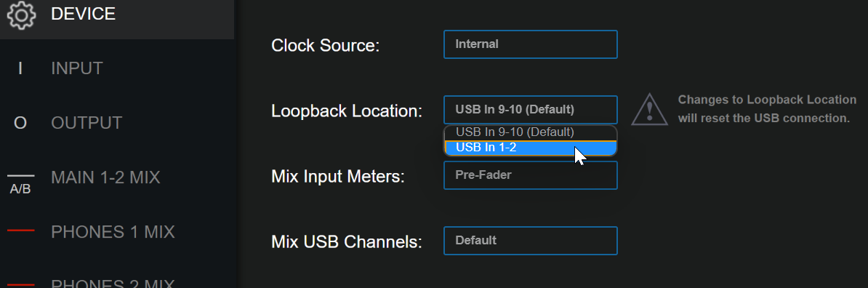The width and height of the screenshot is (868, 288).
Task: Click the Loopback Location reset warning text
Action: click(767, 109)
